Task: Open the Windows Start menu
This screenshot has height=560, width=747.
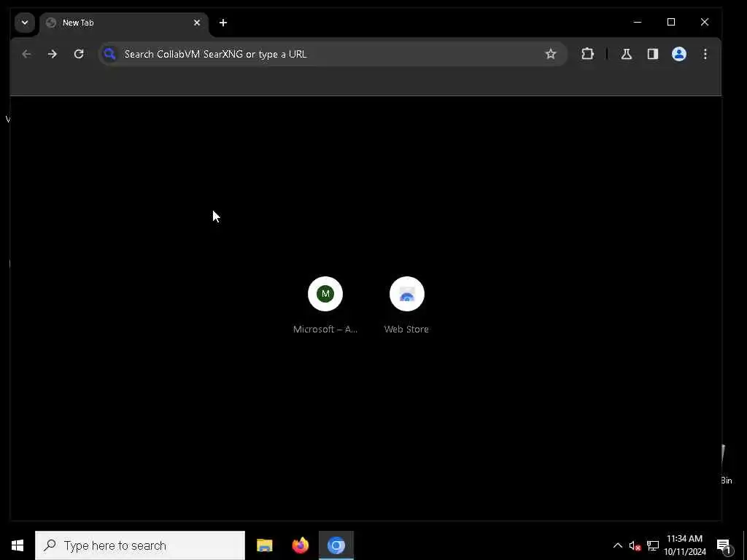Action: click(x=18, y=545)
